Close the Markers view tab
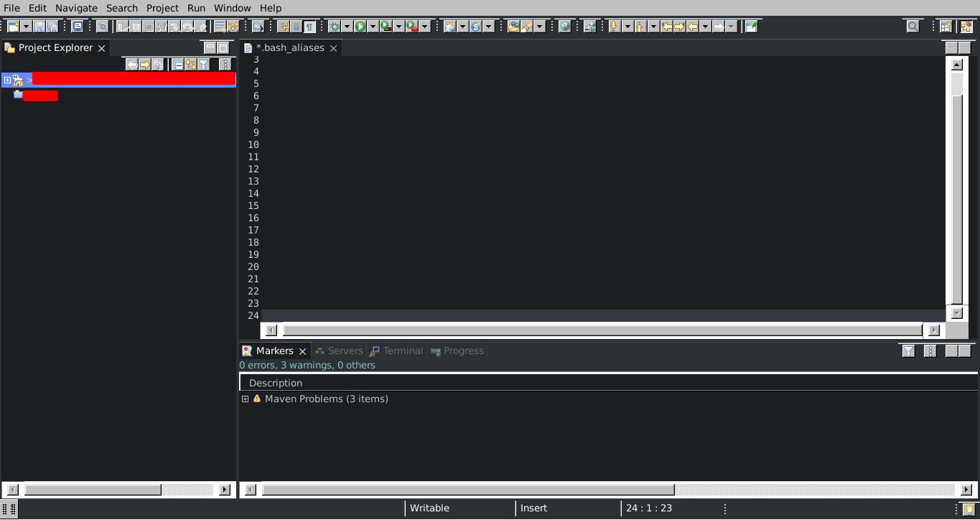 pyautogui.click(x=302, y=351)
